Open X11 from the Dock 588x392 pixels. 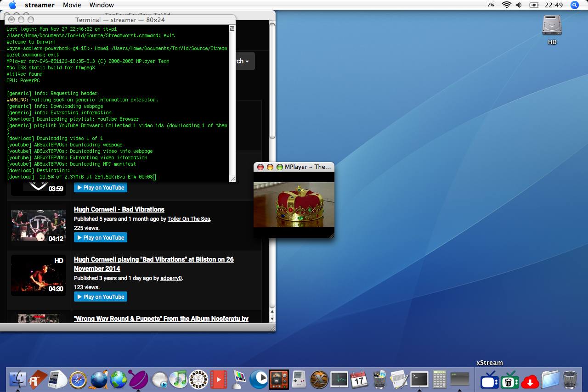pos(319,379)
